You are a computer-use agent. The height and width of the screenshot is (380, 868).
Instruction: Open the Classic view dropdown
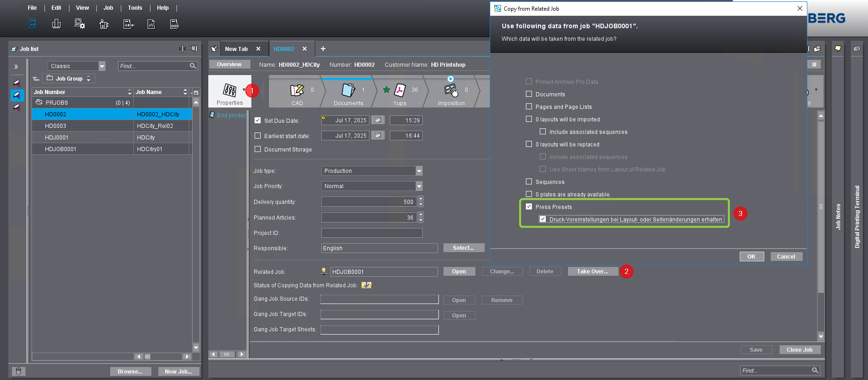pyautogui.click(x=102, y=66)
